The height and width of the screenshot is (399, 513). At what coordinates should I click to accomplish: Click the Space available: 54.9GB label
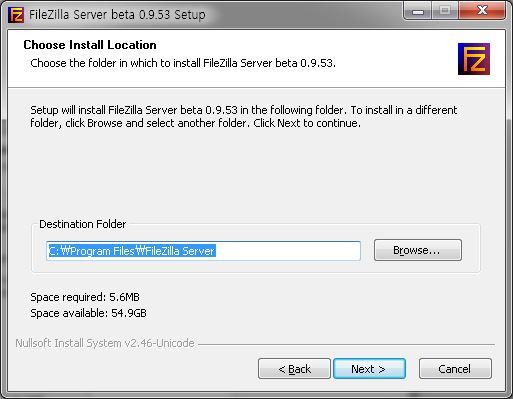[x=88, y=313]
